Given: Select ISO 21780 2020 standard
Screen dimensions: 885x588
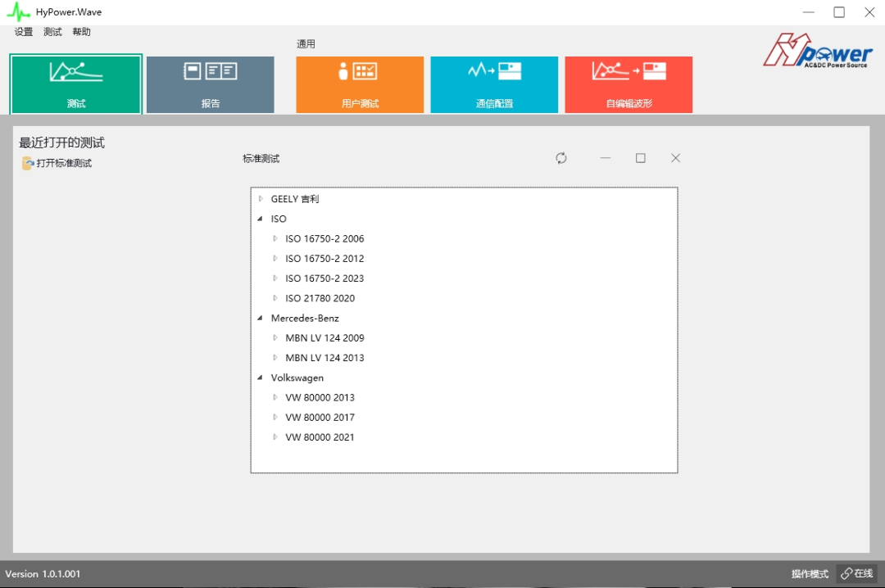Looking at the screenshot, I should pos(320,298).
